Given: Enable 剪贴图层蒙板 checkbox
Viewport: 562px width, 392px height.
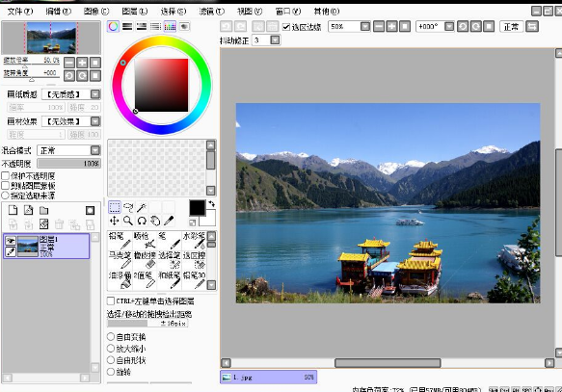Looking at the screenshot, I should click(6, 186).
